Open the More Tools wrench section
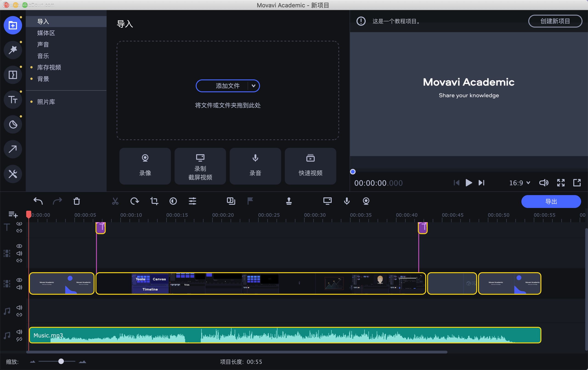Image resolution: width=588 pixels, height=370 pixels. tap(13, 174)
